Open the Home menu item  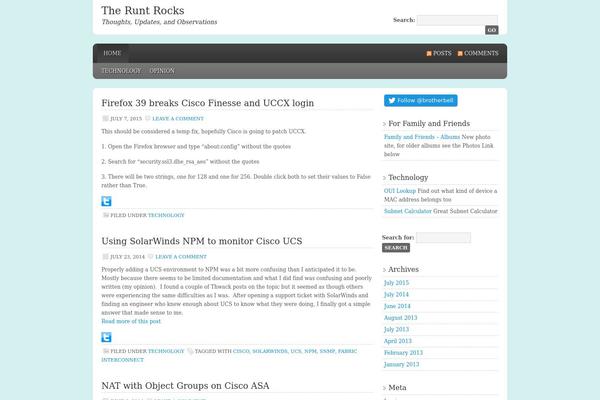[x=112, y=53]
